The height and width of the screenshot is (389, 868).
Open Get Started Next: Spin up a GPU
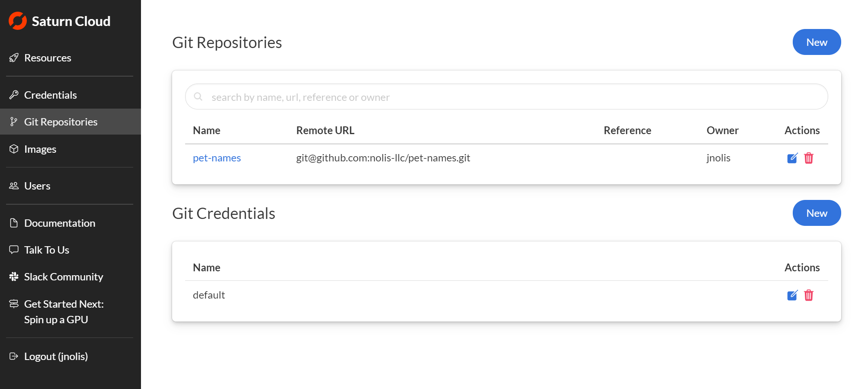[x=64, y=312]
